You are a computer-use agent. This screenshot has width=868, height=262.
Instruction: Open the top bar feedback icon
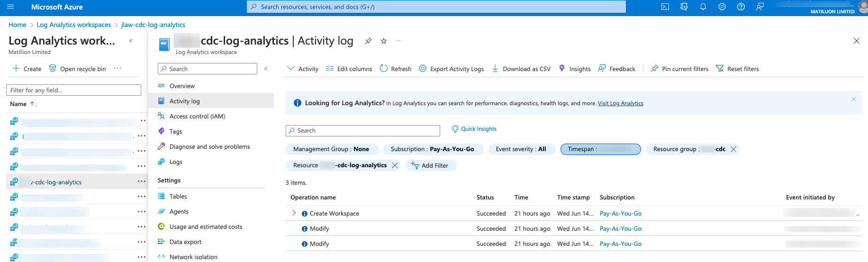[x=760, y=7]
